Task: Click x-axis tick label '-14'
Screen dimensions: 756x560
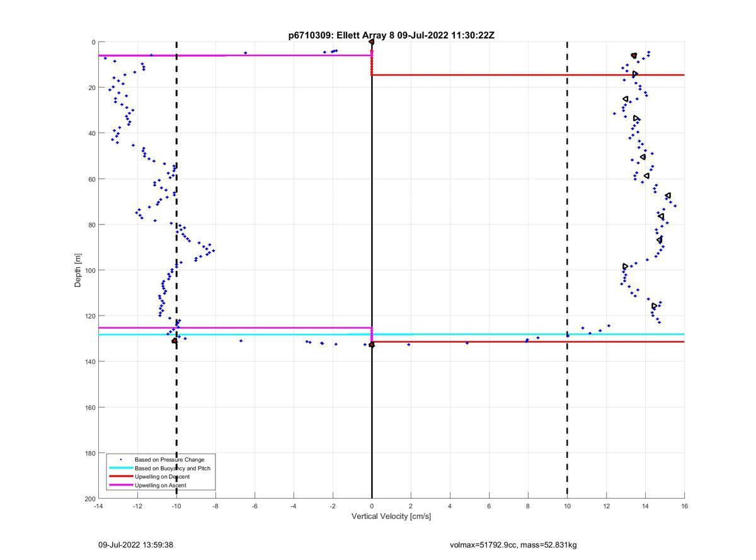Action: [98, 506]
